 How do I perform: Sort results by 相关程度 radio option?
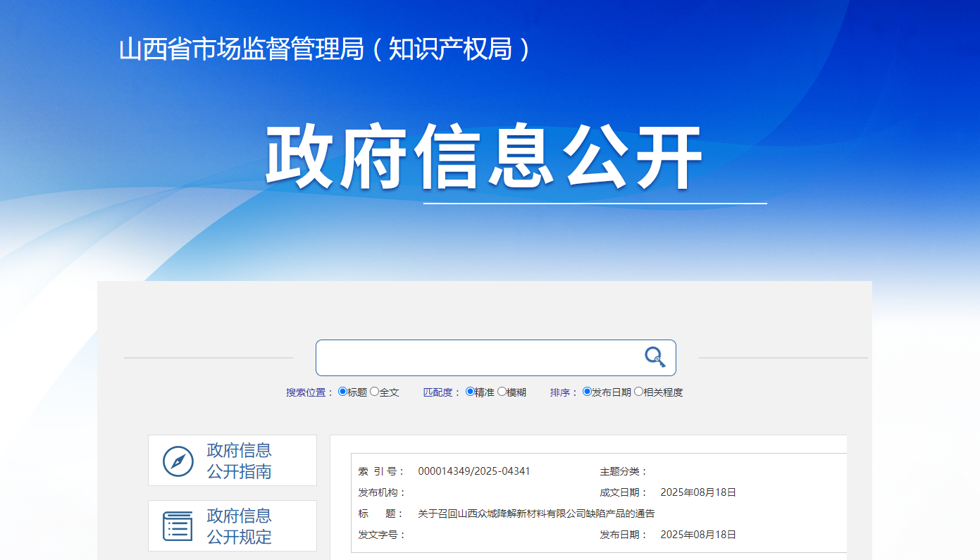(638, 392)
